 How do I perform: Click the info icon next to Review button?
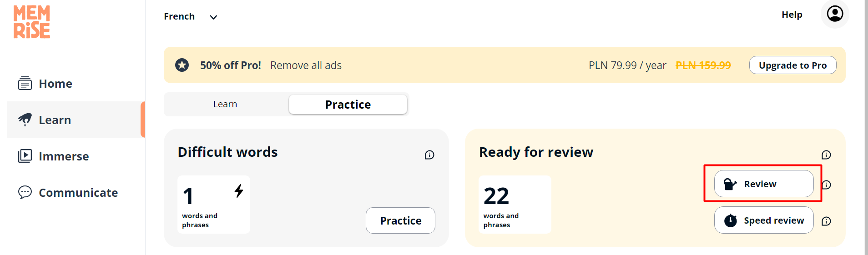point(827,185)
